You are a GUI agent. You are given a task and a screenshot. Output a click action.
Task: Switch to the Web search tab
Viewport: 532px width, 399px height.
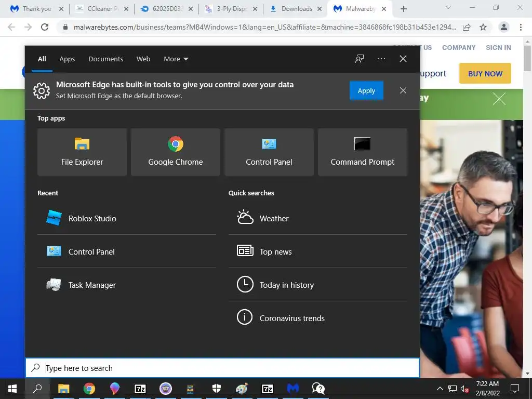pos(143,59)
